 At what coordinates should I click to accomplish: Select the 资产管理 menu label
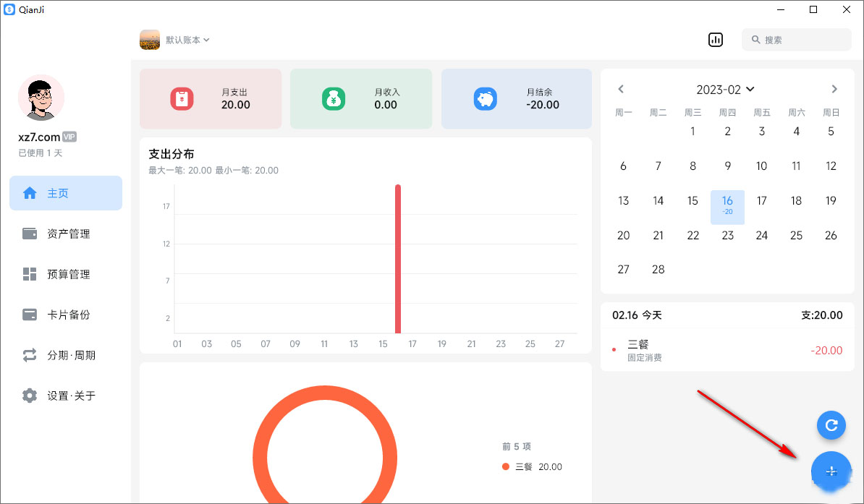(x=68, y=234)
